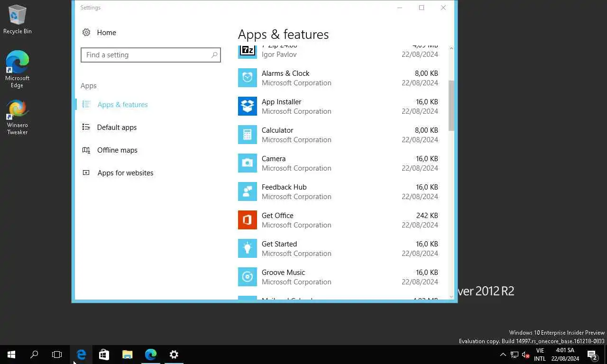Click the 242 KB size value
Image resolution: width=607 pixels, height=364 pixels.
[x=427, y=215]
